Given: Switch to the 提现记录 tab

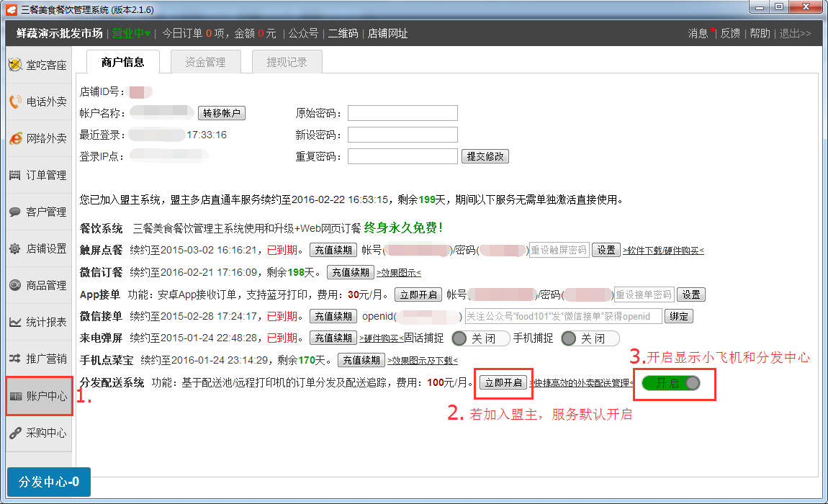Looking at the screenshot, I should (x=287, y=63).
